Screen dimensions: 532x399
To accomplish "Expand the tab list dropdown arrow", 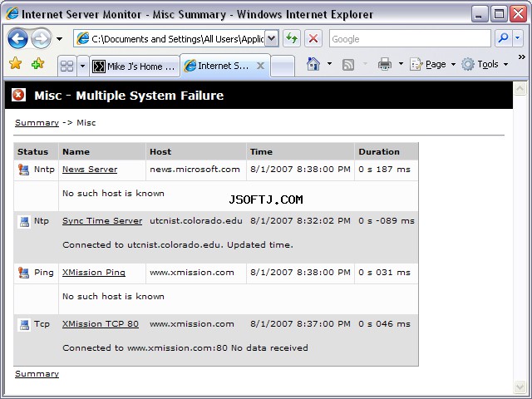I will click(x=82, y=66).
